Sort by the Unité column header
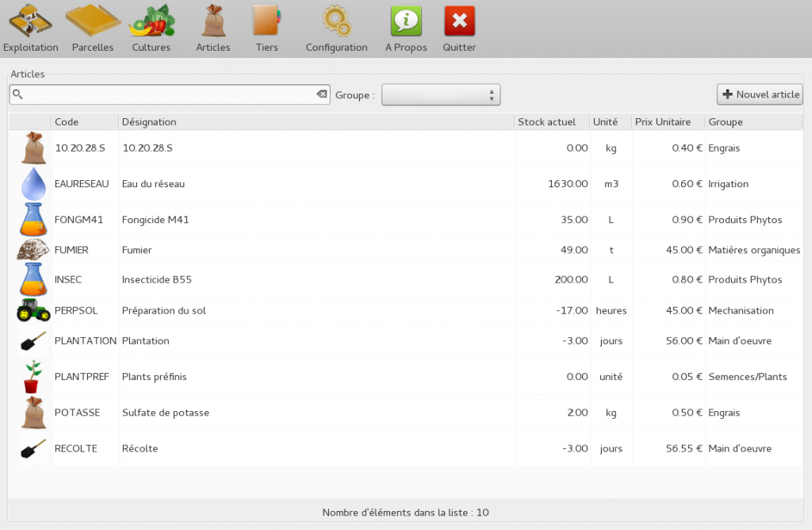The height and width of the screenshot is (530, 812). 611,121
